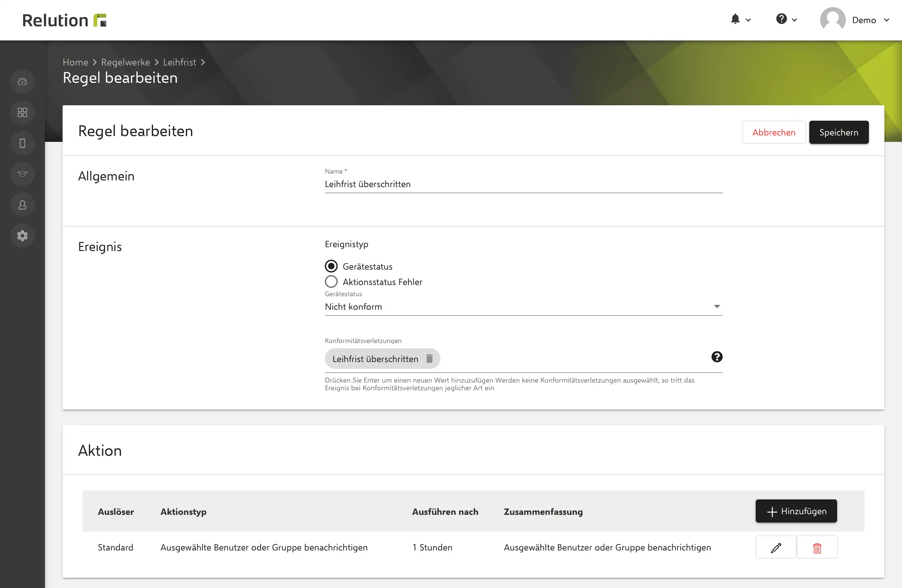Select the Aktionsstatus Fehler radio button

coord(331,282)
